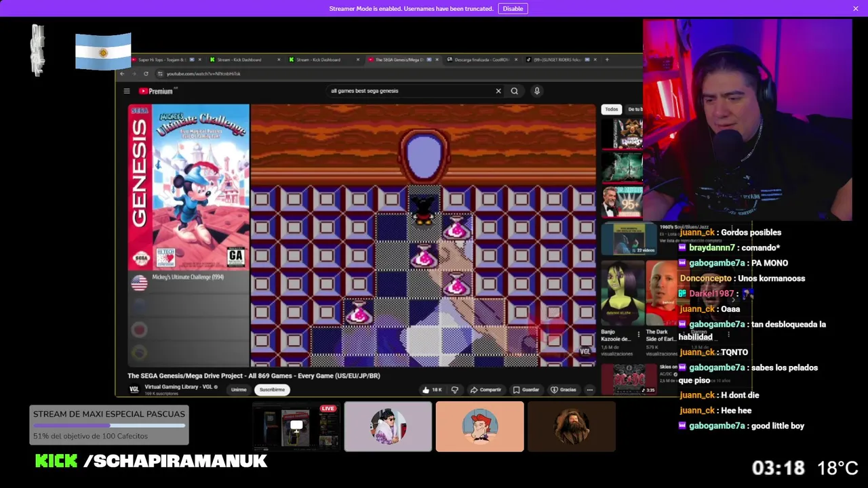Open more actions three-dot menu under video
Viewport: 868px width, 488px height.
tap(590, 390)
